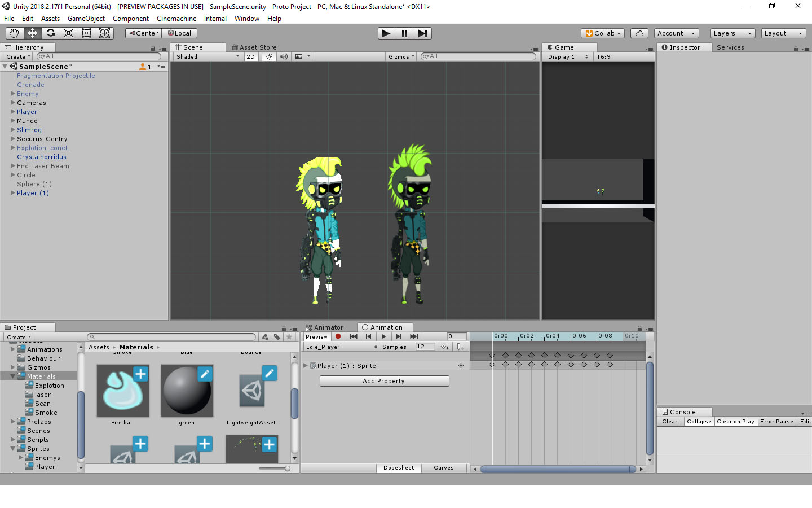Click the Clear console button
This screenshot has width=812, height=508.
[x=670, y=421]
